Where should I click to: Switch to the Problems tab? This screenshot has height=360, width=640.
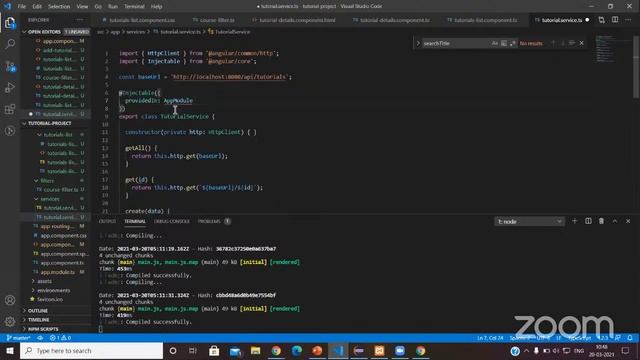tap(209, 221)
